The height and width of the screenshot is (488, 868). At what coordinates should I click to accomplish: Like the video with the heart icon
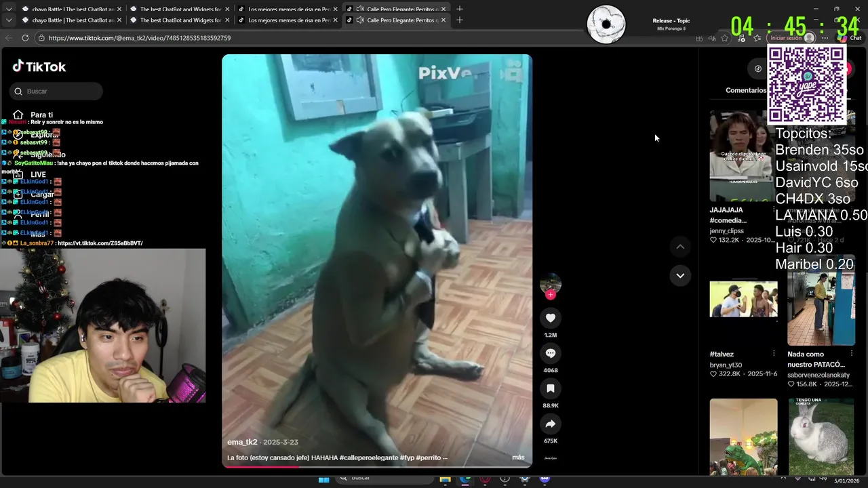pyautogui.click(x=551, y=318)
